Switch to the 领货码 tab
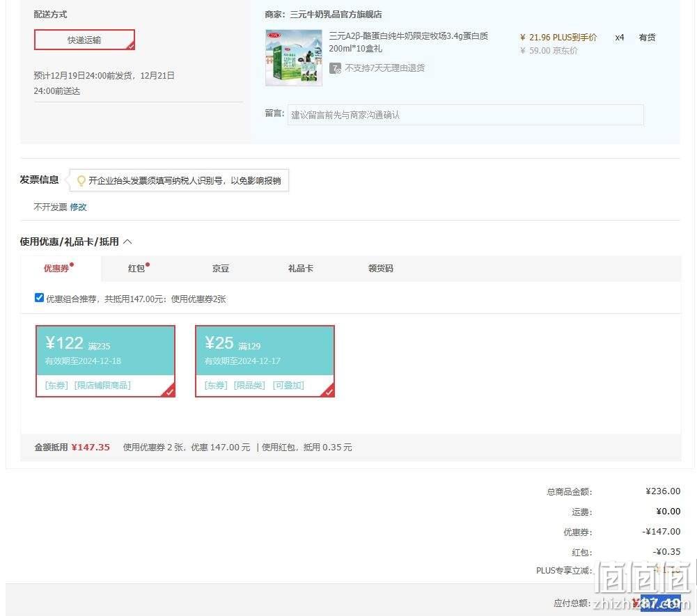This screenshot has height=616, width=697. 380,269
